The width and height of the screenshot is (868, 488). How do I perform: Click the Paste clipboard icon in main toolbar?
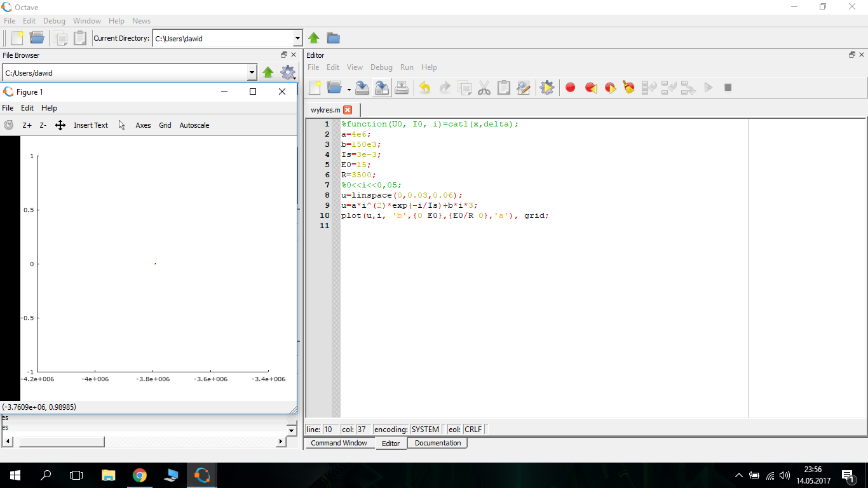(x=80, y=38)
